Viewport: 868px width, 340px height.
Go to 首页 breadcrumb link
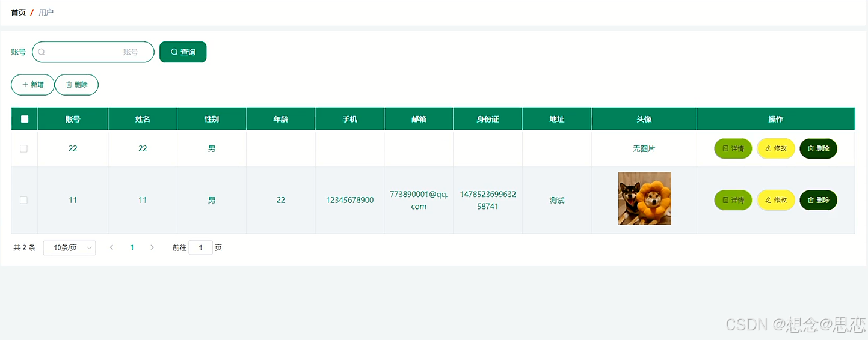coord(19,12)
